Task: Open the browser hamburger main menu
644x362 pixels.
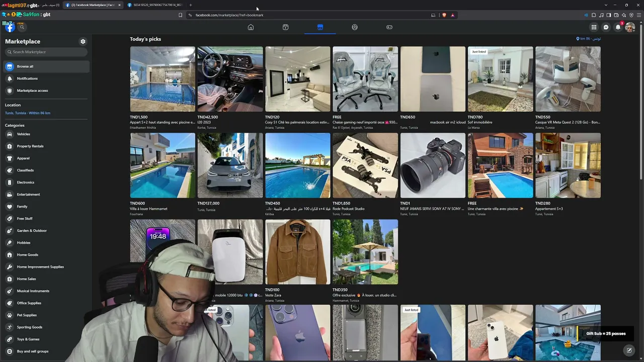Action: [639, 15]
